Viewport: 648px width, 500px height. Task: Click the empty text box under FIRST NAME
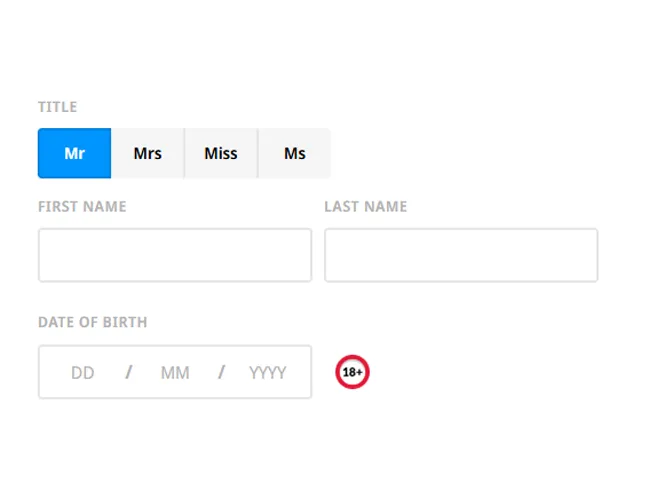[x=175, y=255]
